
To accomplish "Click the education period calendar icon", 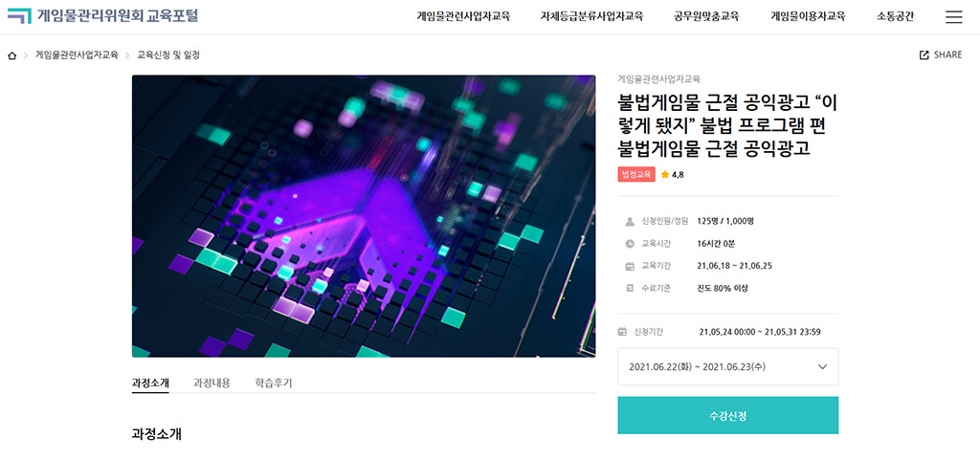I will tap(630, 266).
